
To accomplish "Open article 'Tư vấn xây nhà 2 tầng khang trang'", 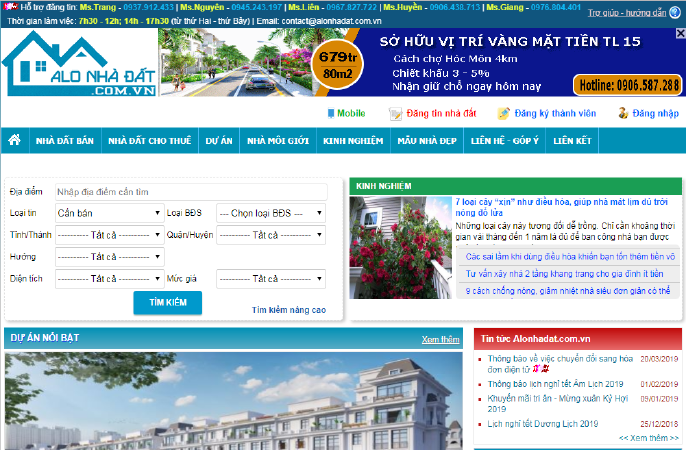I will [x=564, y=274].
